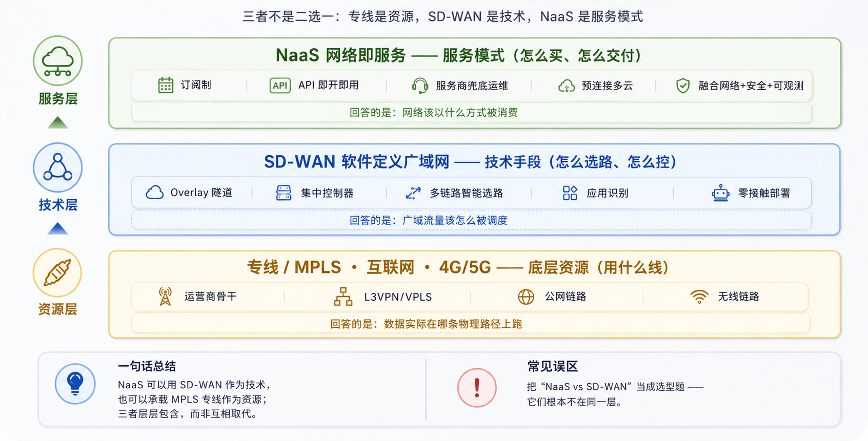Click the line 也可以承载 MPLS 专线作为资源
This screenshot has height=441, width=868.
192,399
